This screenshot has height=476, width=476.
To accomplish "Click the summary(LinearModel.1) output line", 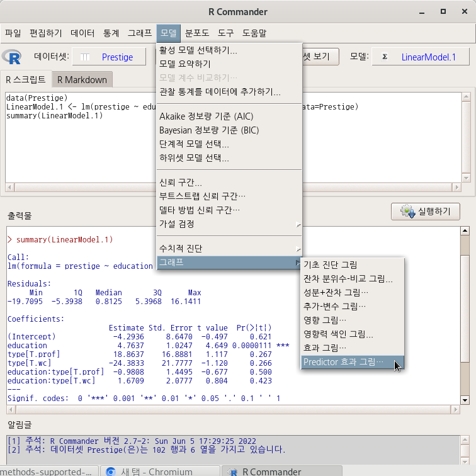I will tap(60, 239).
